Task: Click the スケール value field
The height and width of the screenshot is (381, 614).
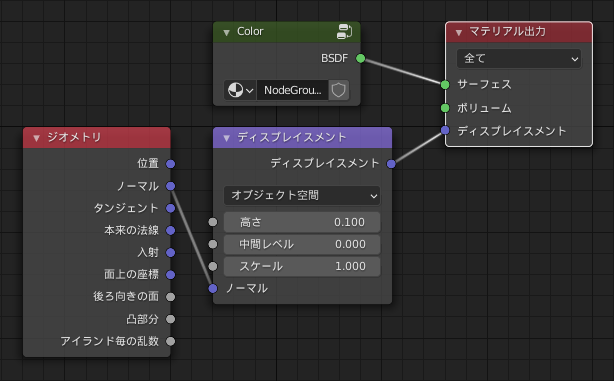Action: [x=302, y=266]
